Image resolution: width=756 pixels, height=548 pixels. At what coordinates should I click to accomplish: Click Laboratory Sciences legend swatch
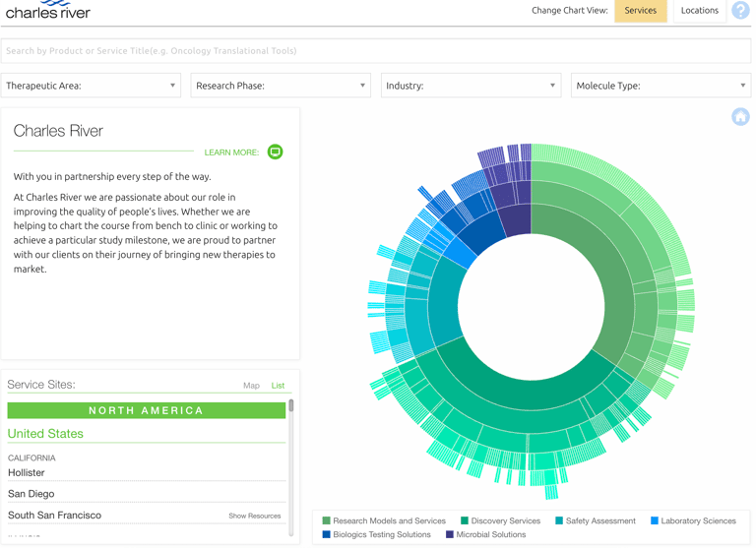(655, 520)
